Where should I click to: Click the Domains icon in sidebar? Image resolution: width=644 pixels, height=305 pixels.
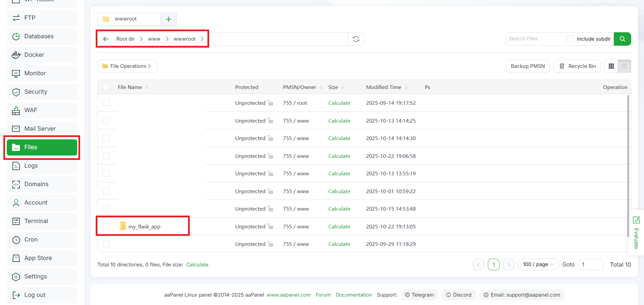16,184
